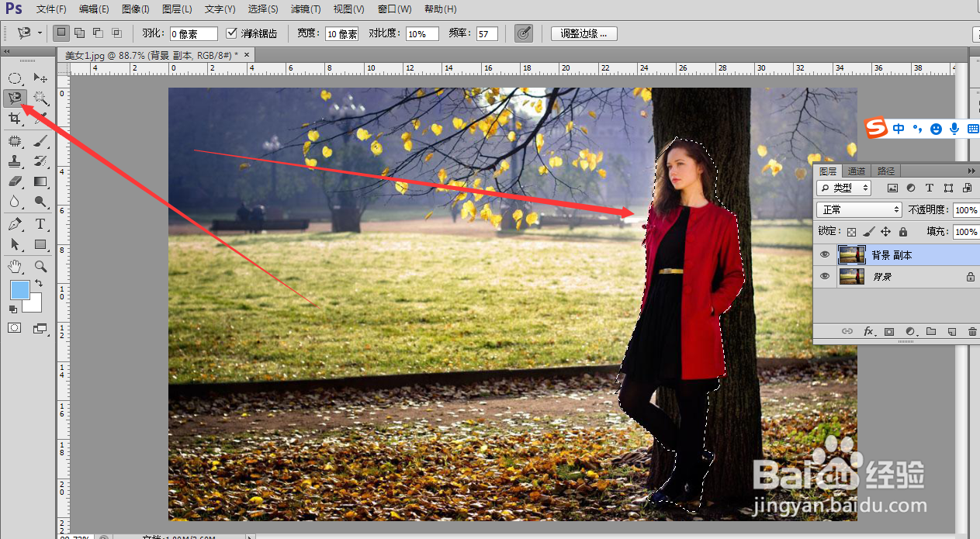Select the Dodge tool
Viewport: 980px width, 539px height.
tap(40, 202)
